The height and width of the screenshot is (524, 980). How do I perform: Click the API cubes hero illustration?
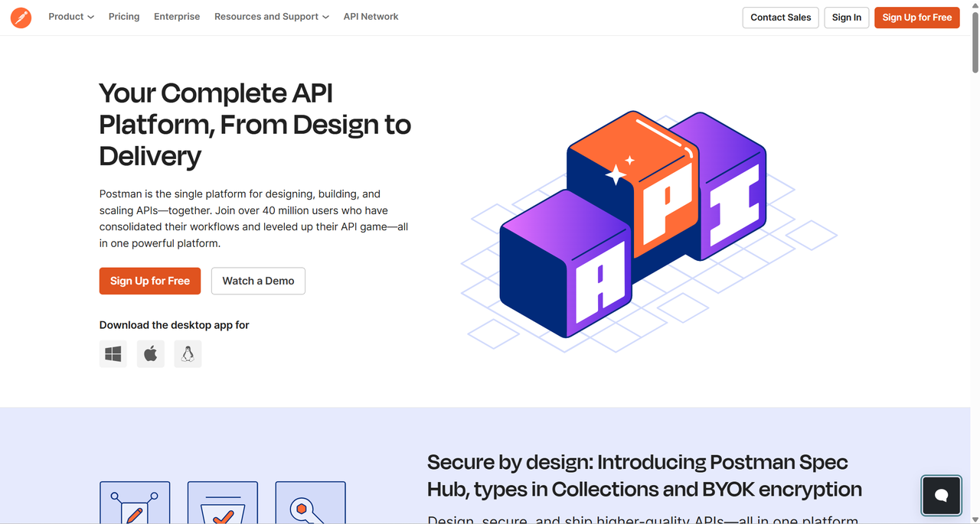coord(649,232)
